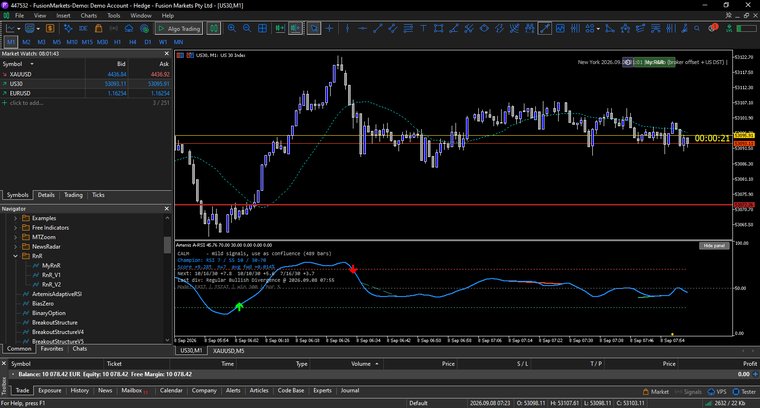This screenshot has width=760, height=408.
Task: Expand the NewsRadar folder
Action: pyautogui.click(x=15, y=247)
